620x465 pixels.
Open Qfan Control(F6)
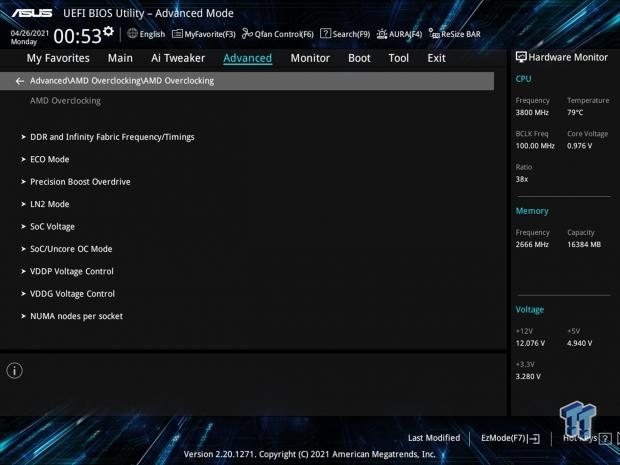pos(284,34)
